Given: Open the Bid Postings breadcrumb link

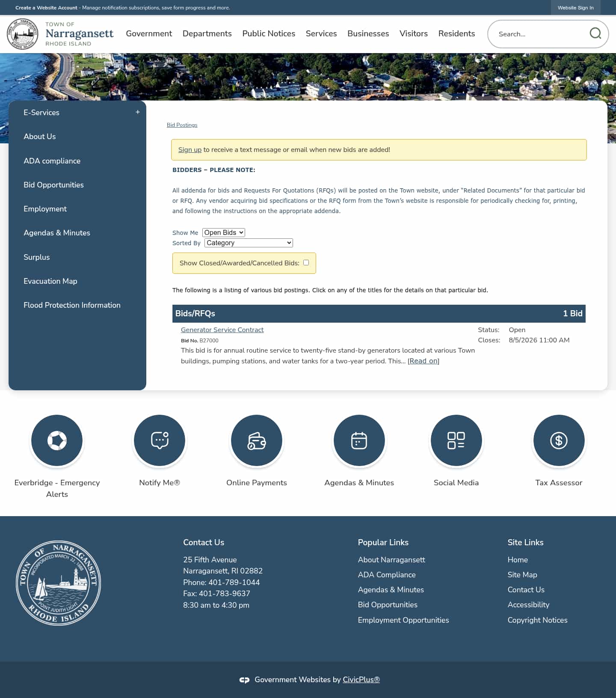Looking at the screenshot, I should coord(182,125).
